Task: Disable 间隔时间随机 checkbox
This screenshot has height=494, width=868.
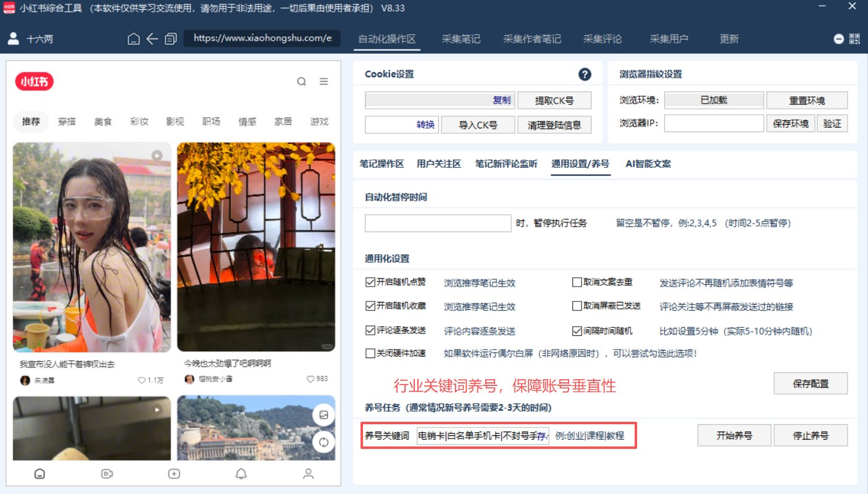Action: point(577,330)
